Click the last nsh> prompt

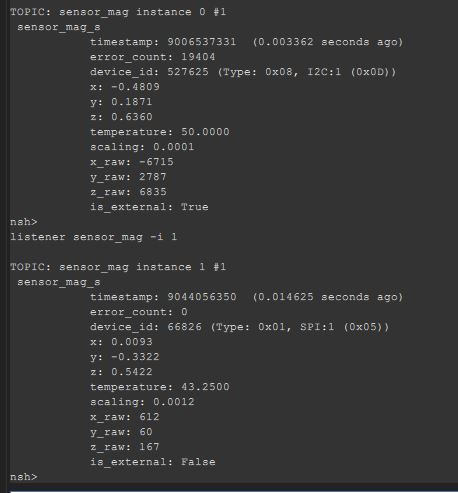24,477
